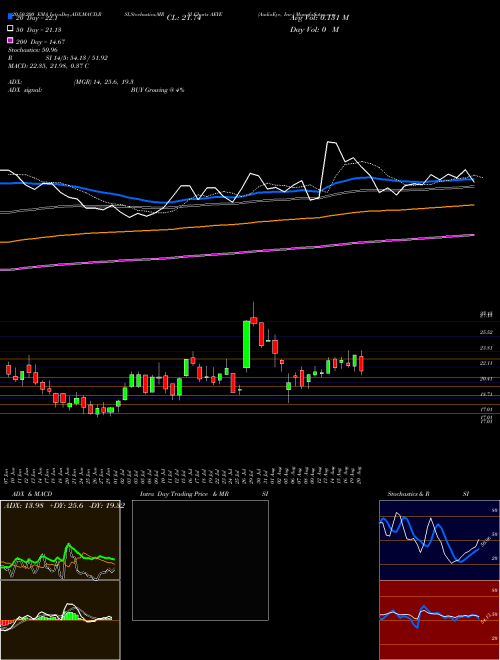500x660 pixels.
Task: Open the blue Stochastics mini chart
Action: pyautogui.click(x=439, y=540)
